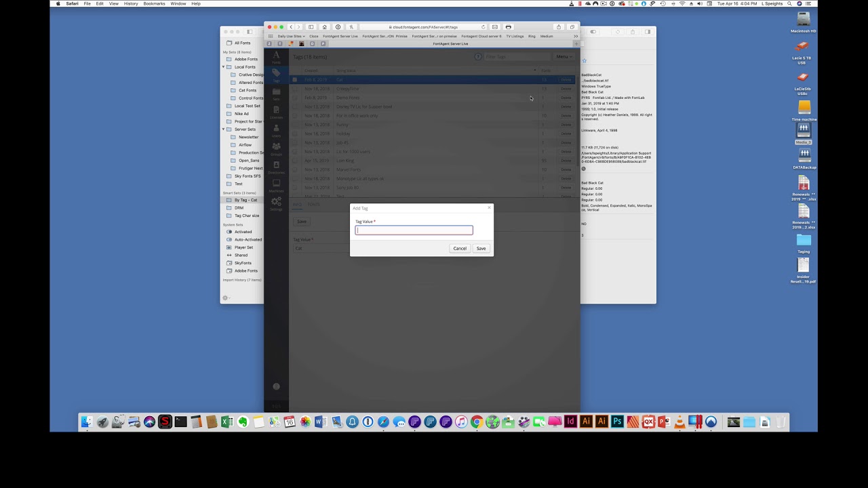Select the Shared system set
The width and height of the screenshot is (868, 488).
pos(241,256)
